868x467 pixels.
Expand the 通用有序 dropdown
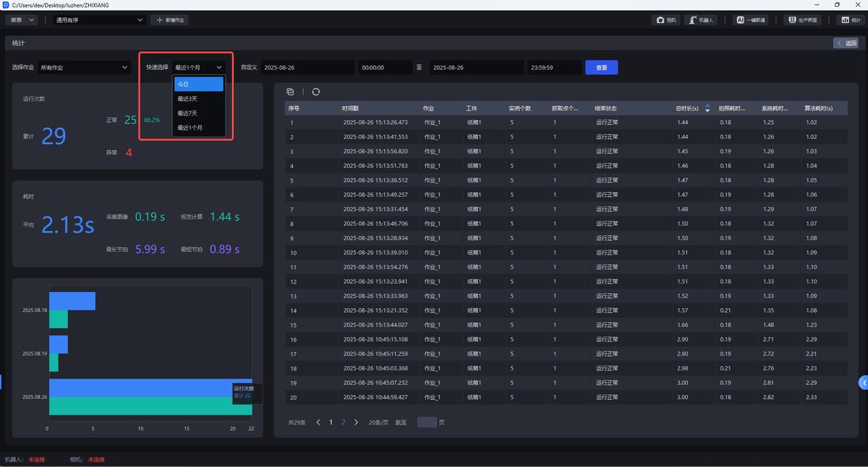coord(100,20)
